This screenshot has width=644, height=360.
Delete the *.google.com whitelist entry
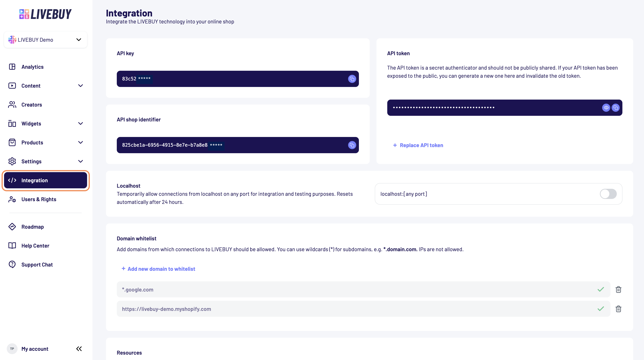click(x=618, y=289)
